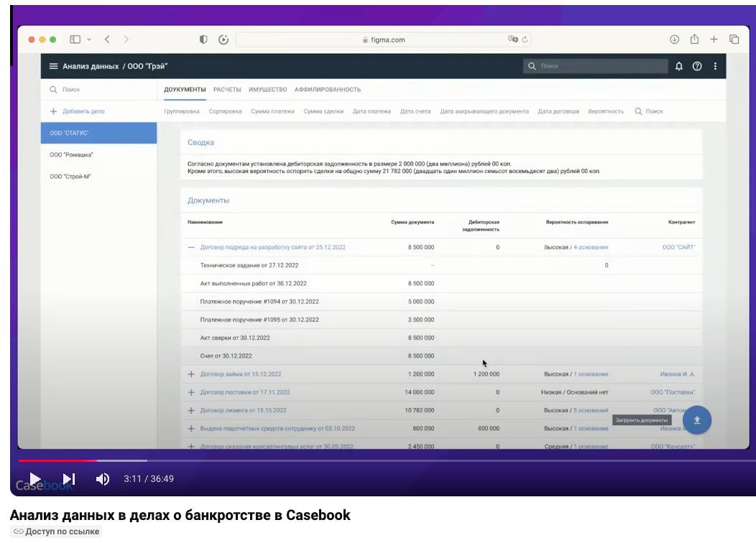Select ООО "Строй-М" in the sidebar
756x543 pixels.
tap(99, 177)
